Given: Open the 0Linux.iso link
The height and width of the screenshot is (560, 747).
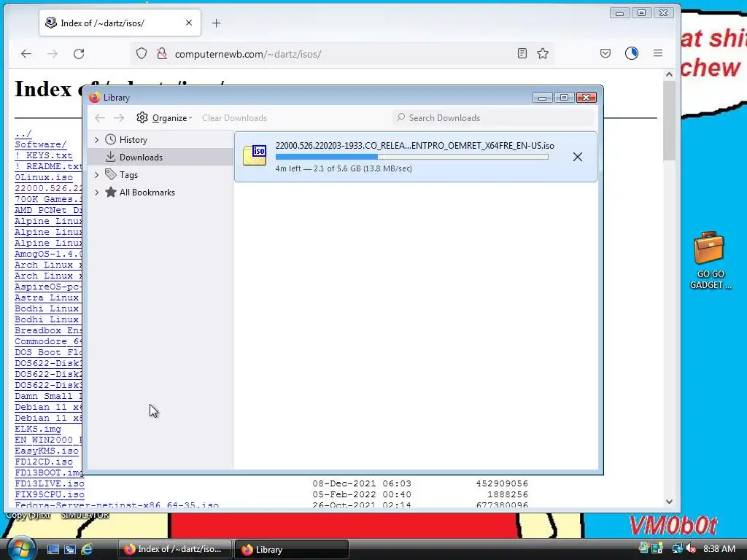Looking at the screenshot, I should [x=44, y=177].
